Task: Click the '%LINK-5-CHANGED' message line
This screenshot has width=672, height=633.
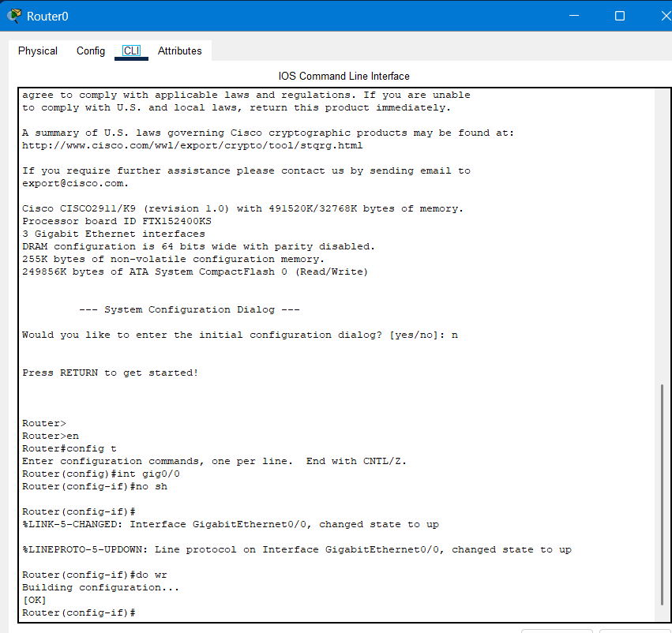Action: tap(231, 524)
